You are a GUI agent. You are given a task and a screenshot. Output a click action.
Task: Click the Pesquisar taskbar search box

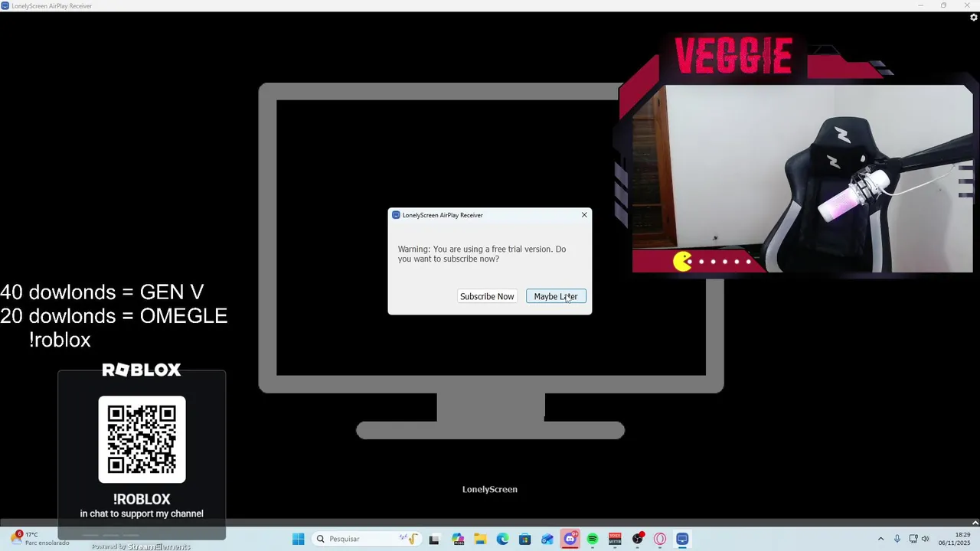(367, 539)
